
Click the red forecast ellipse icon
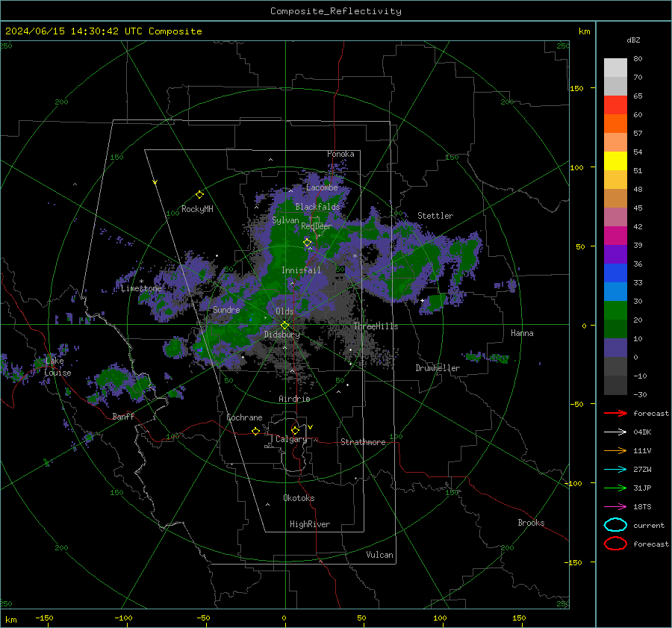tap(615, 544)
